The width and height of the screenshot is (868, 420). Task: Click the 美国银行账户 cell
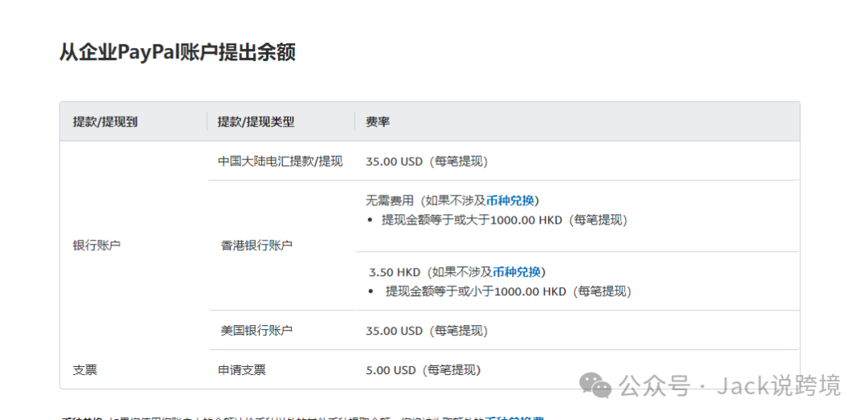(256, 331)
